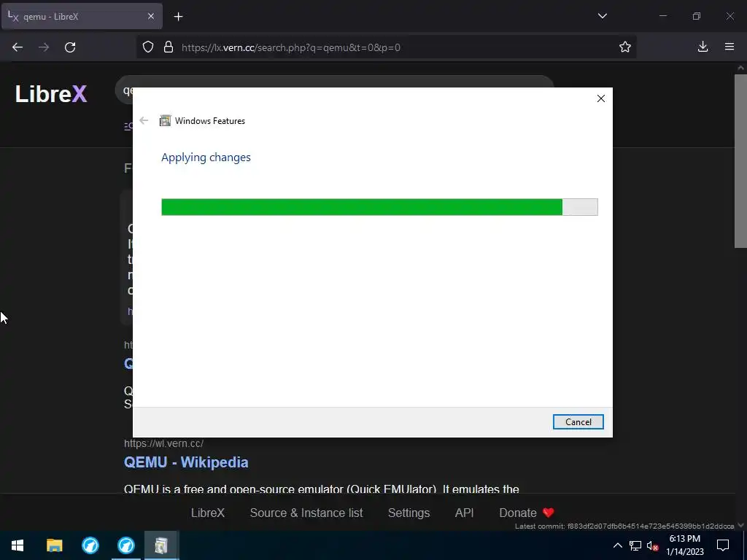Viewport: 747px width, 560px height.
Task: Click the https://wl.vern.cc/ result URL
Action: 163,443
